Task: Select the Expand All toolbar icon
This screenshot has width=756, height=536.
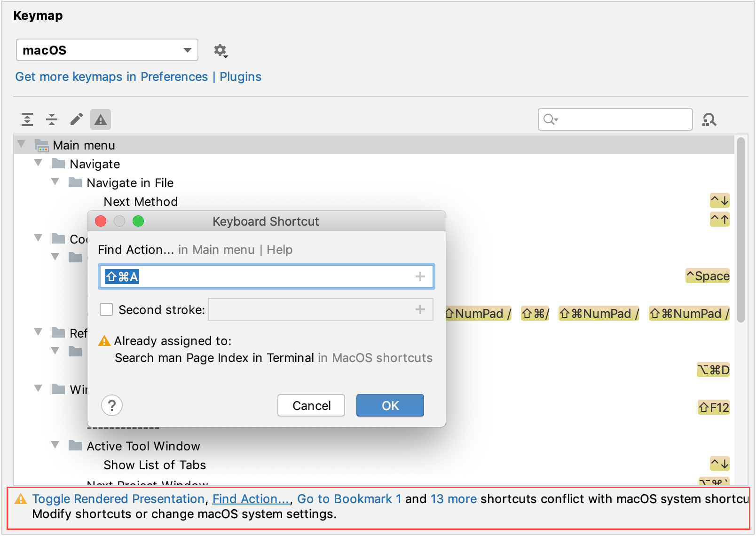Action: pos(27,119)
